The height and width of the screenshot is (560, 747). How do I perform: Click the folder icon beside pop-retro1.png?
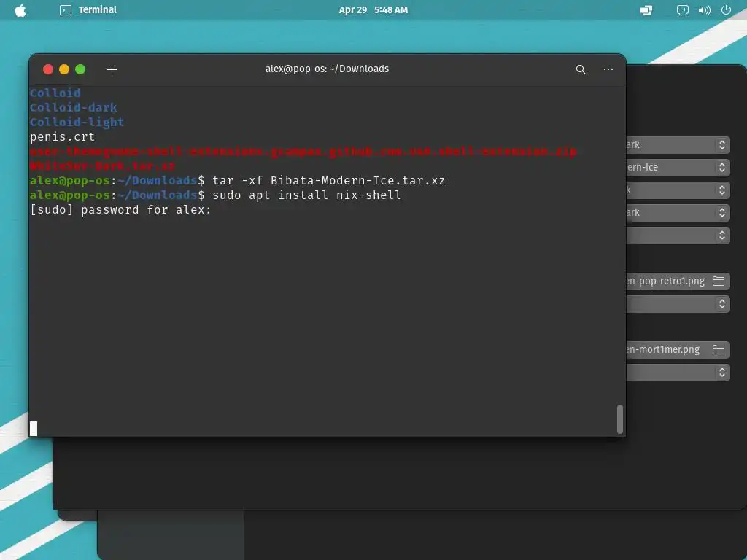click(719, 281)
